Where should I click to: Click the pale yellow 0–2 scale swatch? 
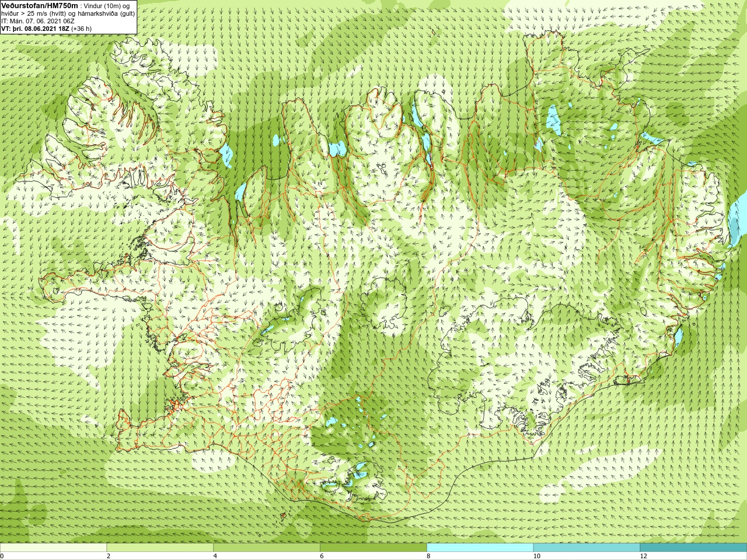coord(53,548)
